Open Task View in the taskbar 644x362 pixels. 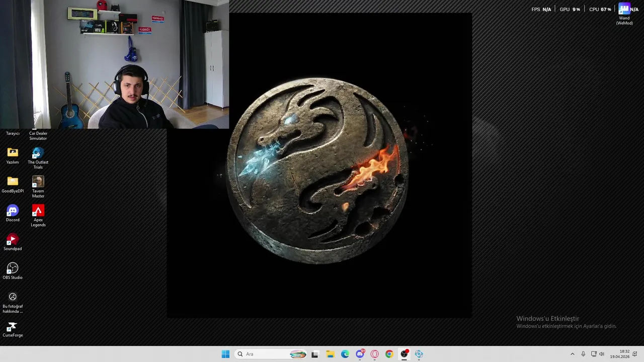pos(315,354)
